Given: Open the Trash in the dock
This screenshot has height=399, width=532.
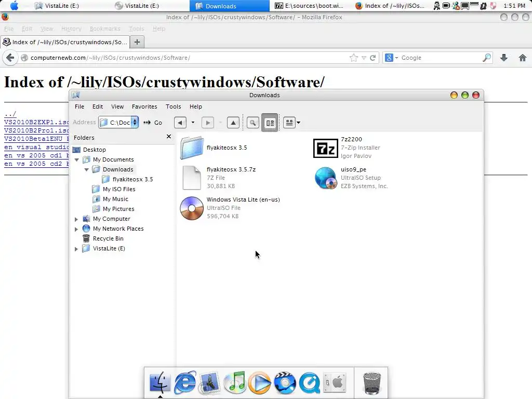Looking at the screenshot, I should [372, 383].
